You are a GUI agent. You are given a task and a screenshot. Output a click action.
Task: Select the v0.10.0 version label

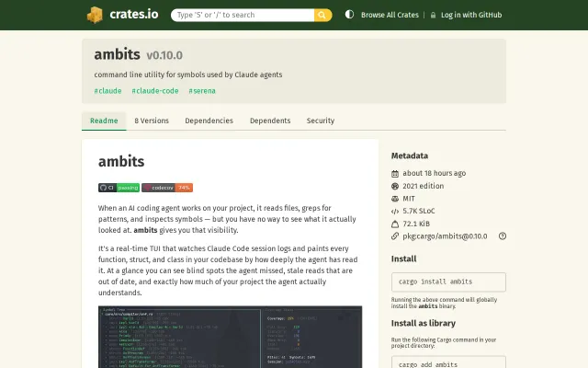point(164,55)
